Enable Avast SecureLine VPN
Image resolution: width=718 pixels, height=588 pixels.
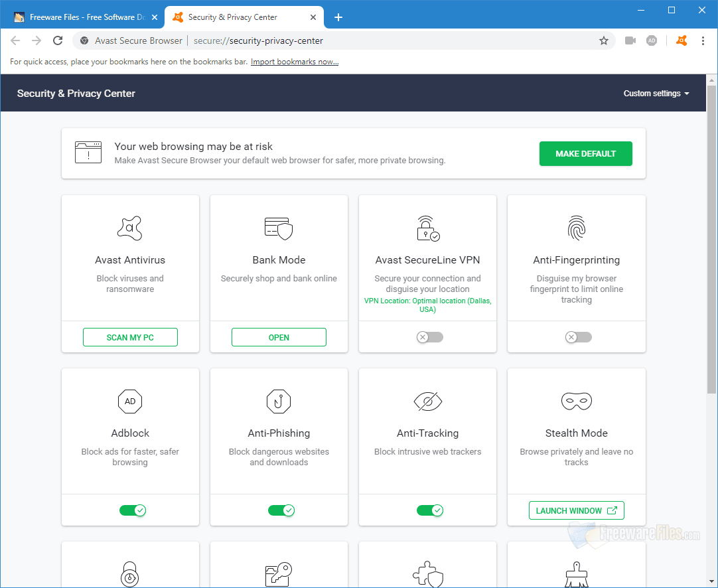coord(427,337)
